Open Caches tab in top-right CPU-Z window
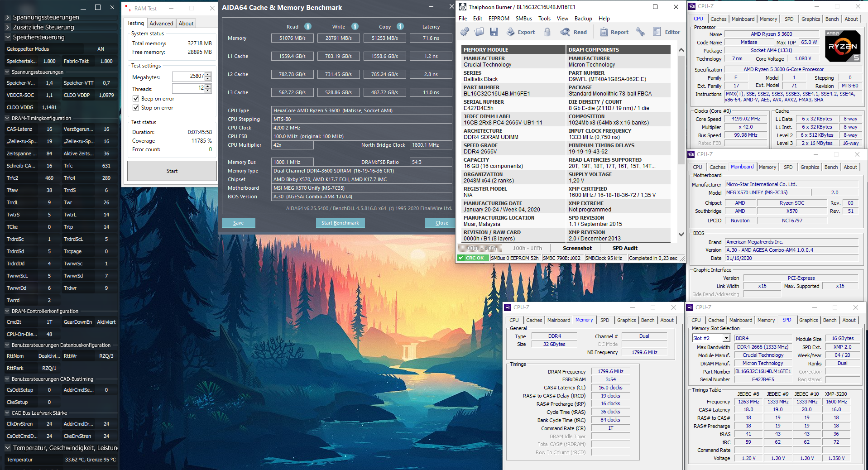 click(718, 19)
